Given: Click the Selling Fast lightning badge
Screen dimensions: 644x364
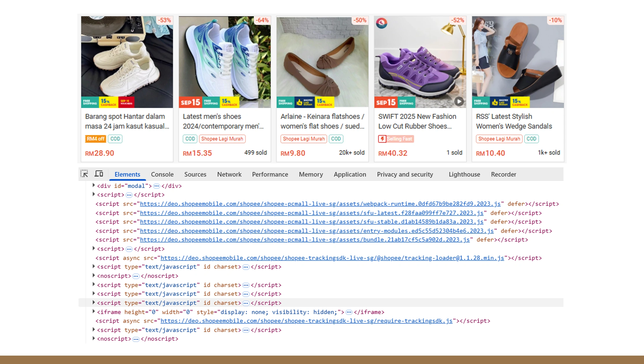Looking at the screenshot, I should click(x=396, y=139).
